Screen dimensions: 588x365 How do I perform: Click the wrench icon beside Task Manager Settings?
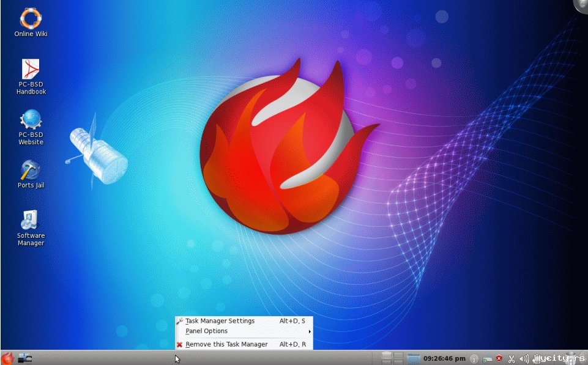pyautogui.click(x=180, y=321)
